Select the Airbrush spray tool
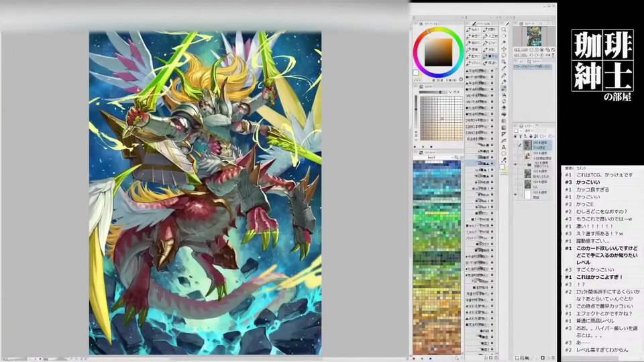The width and height of the screenshot is (644, 362). (x=504, y=95)
